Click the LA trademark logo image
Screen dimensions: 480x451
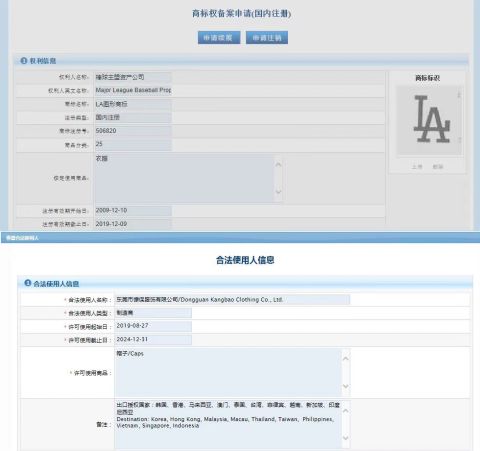coord(431,119)
